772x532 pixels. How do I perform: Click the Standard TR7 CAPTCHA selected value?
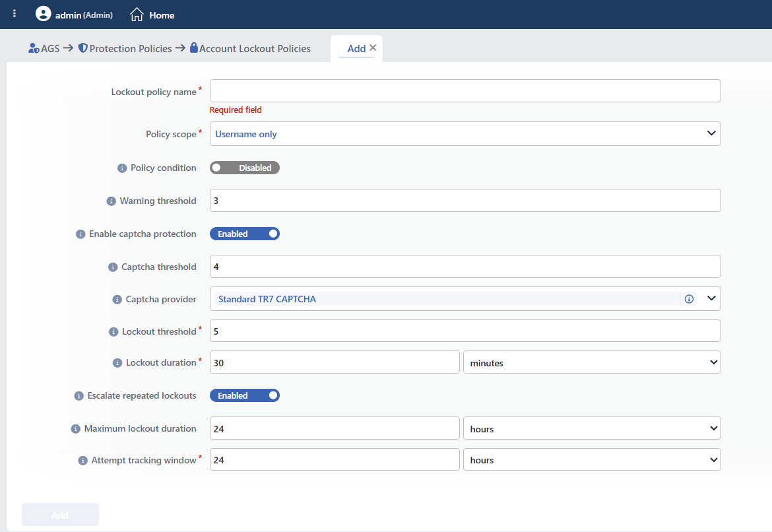(267, 299)
